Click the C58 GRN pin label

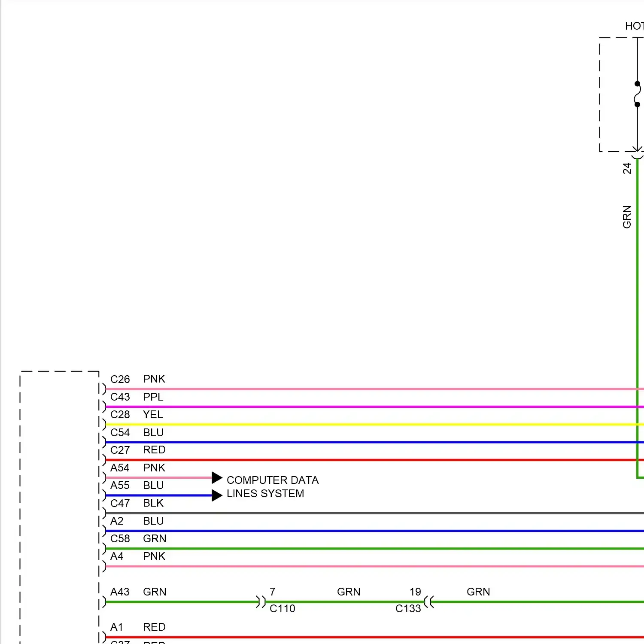[138, 538]
